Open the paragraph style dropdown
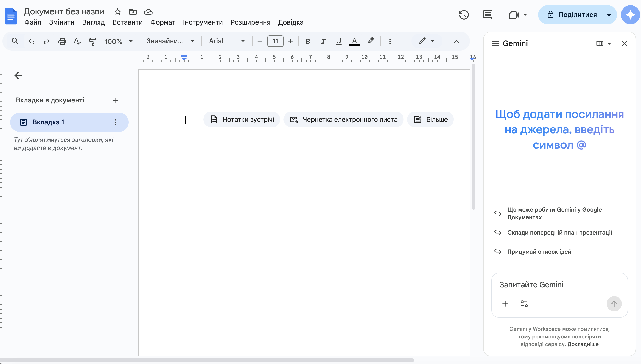641x364 pixels. click(170, 41)
